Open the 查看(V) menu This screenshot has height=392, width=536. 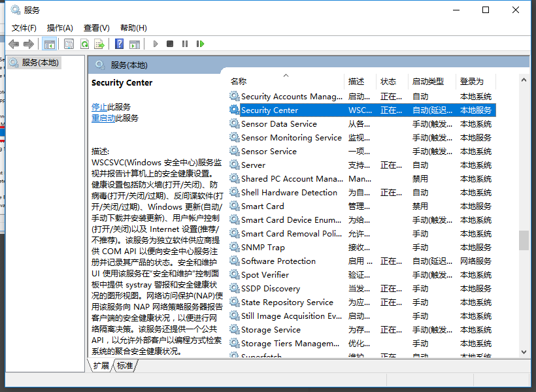[95, 27]
